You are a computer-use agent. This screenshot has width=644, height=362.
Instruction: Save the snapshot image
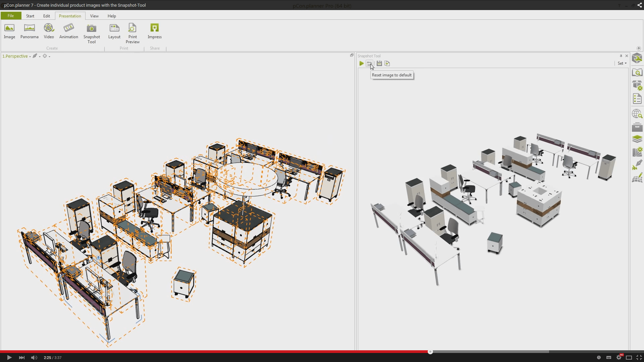click(379, 63)
